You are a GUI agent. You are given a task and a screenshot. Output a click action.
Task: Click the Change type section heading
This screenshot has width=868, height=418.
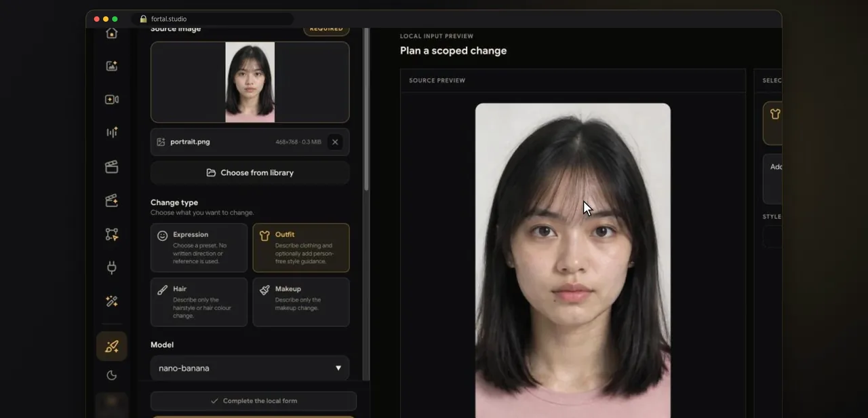174,202
